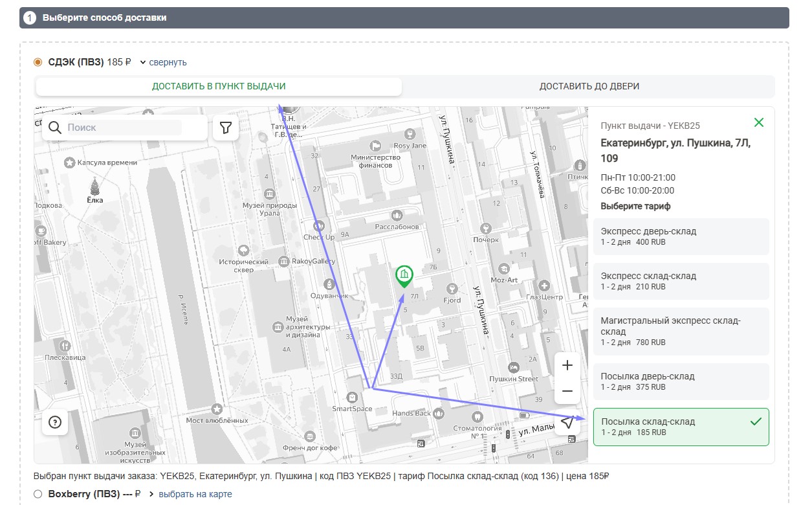
Task: Click the Rosy Jane bar icon
Action: 409,134
